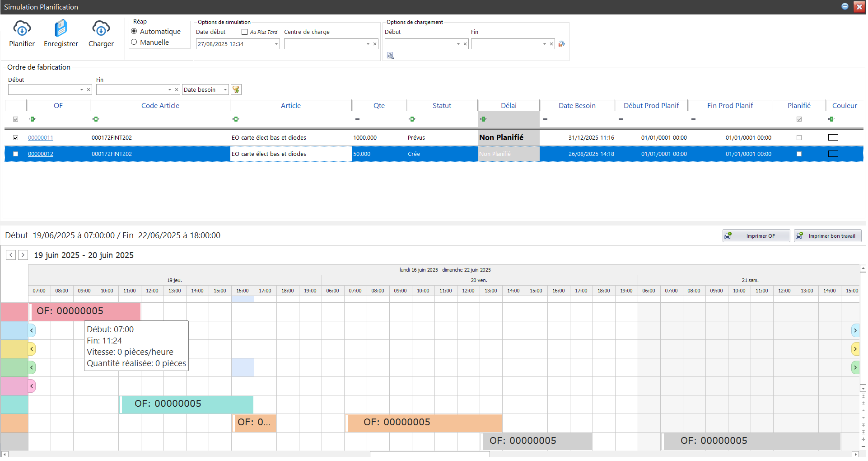
Task: Open the Date début dropdown
Action: click(276, 44)
